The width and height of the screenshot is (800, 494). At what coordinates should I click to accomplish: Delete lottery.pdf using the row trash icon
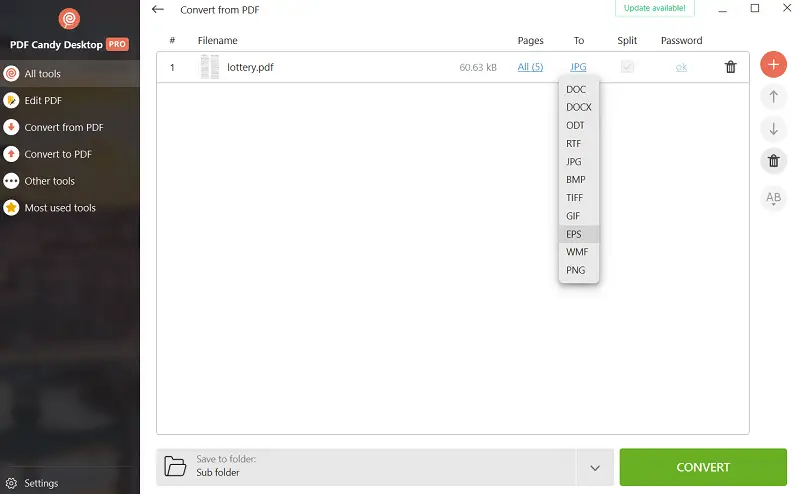[x=731, y=67]
